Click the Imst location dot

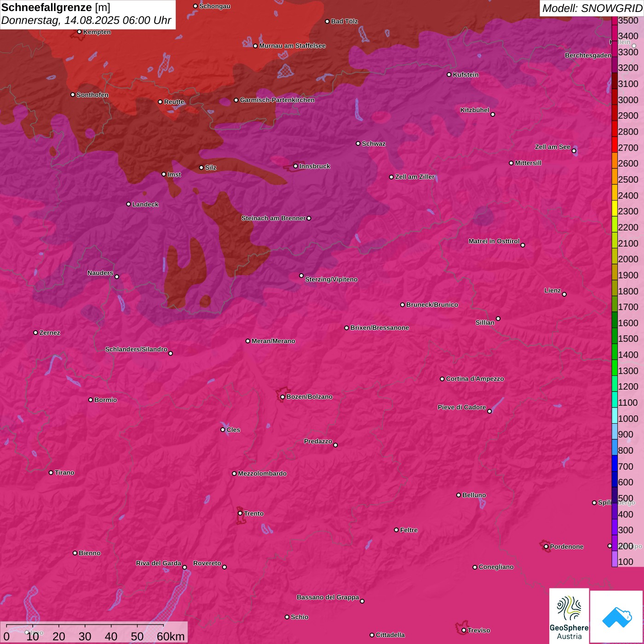(164, 174)
